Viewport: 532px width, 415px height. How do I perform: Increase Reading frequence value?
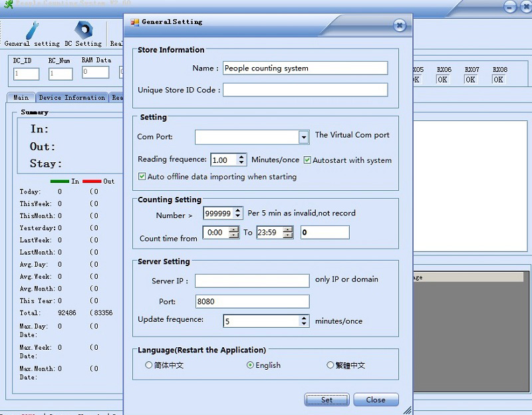coord(241,157)
